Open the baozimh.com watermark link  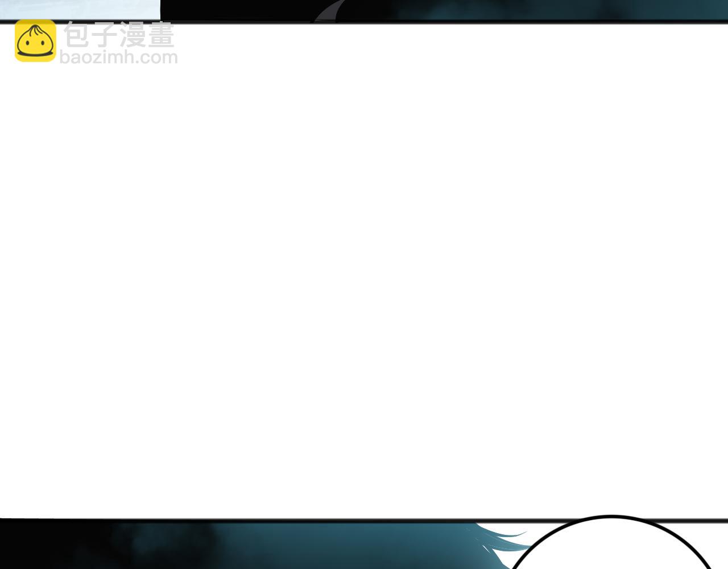click(118, 57)
